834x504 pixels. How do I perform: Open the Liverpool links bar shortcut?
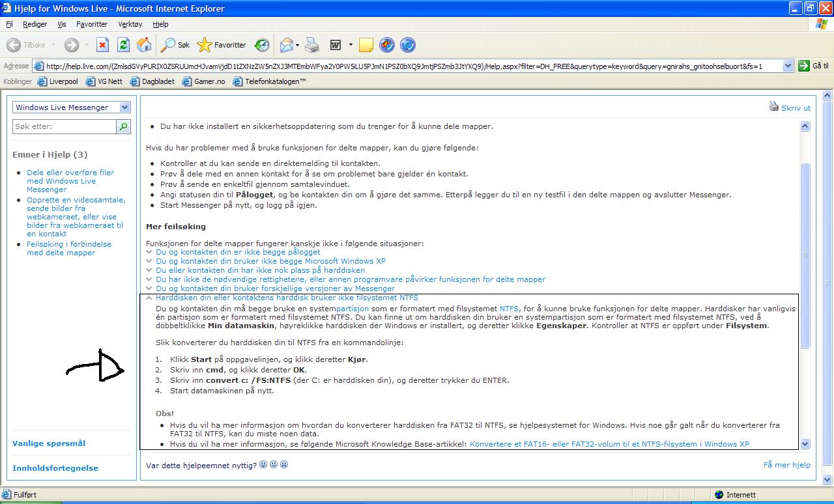tap(58, 81)
